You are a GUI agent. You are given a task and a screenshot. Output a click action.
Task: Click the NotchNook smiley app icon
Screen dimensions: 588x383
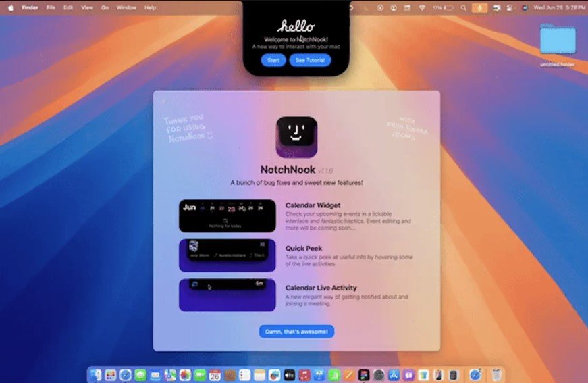click(x=296, y=137)
